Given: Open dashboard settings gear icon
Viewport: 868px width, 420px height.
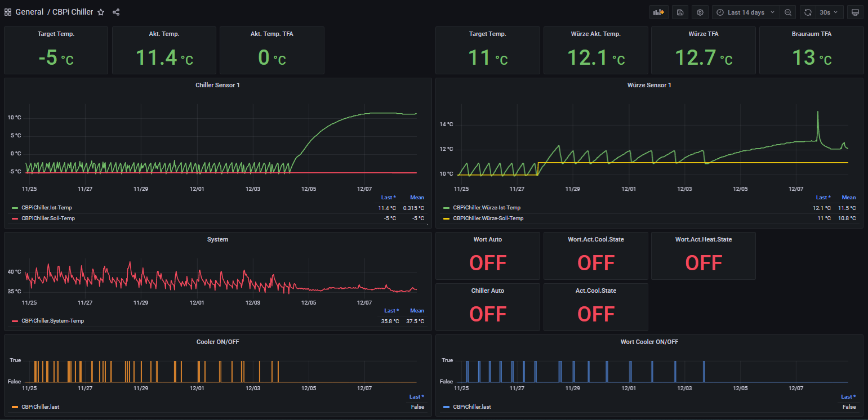Looking at the screenshot, I should click(700, 12).
